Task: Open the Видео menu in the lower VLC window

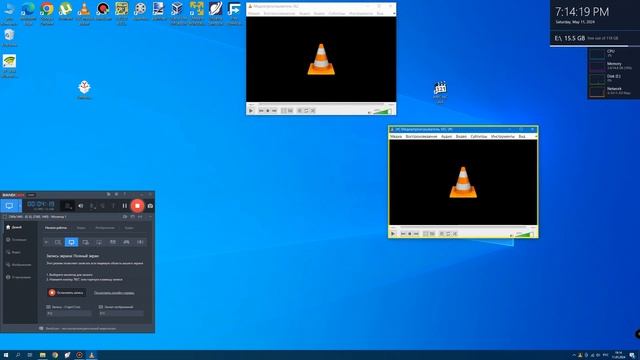Action: 461,136
